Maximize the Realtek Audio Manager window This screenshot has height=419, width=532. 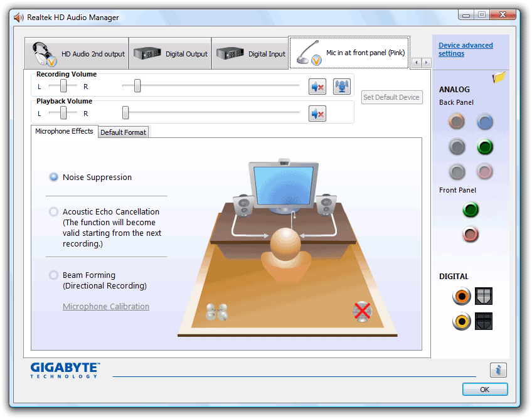pyautogui.click(x=482, y=14)
